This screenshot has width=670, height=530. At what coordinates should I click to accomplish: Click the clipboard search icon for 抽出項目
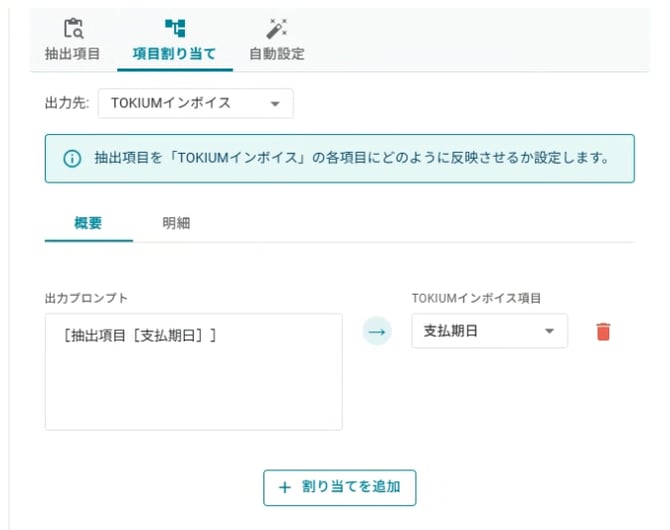72,29
